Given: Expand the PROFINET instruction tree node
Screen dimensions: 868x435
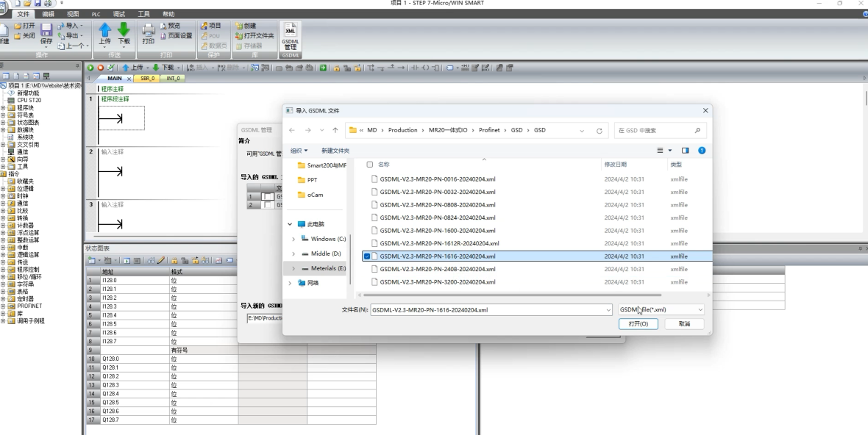Looking at the screenshot, I should coord(3,306).
